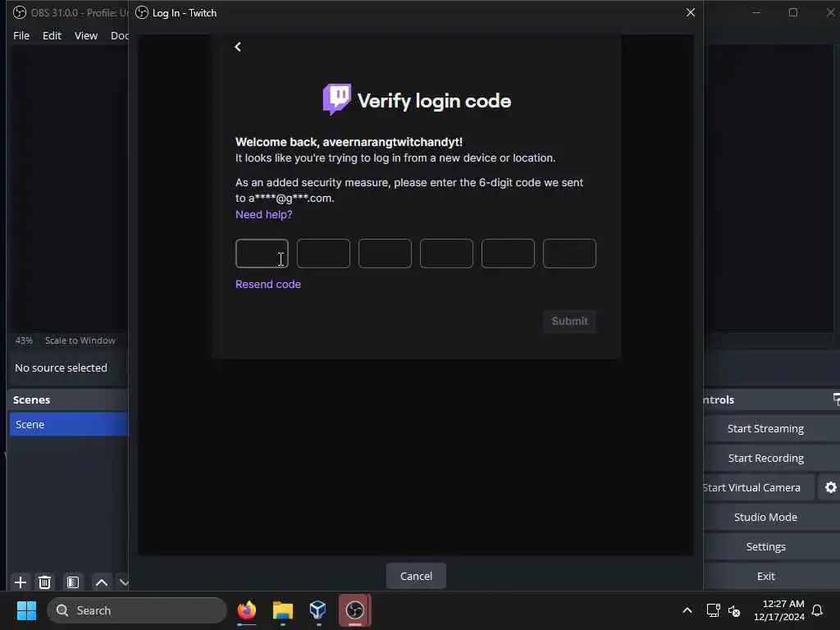Go back using the arrow in Twitch login
Image resolution: width=840 pixels, height=630 pixels.
[x=238, y=47]
